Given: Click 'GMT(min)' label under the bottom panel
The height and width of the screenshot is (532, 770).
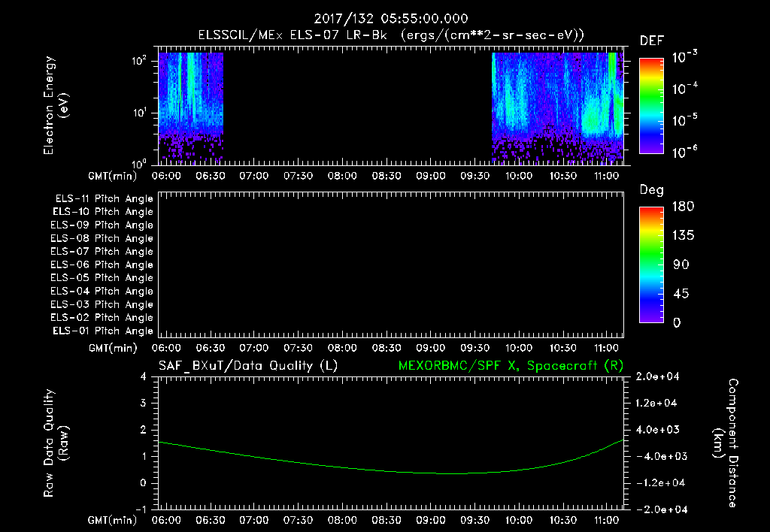Looking at the screenshot, I should (113, 520).
